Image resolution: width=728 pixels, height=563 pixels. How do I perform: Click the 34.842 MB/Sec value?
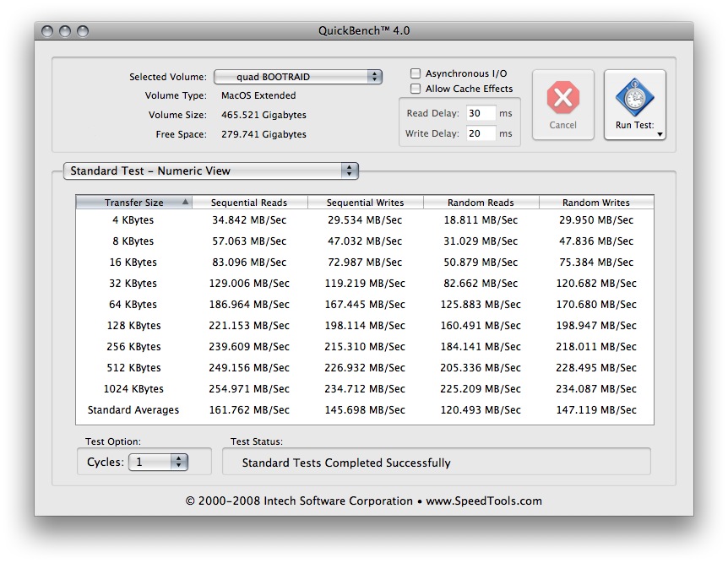pyautogui.click(x=249, y=220)
